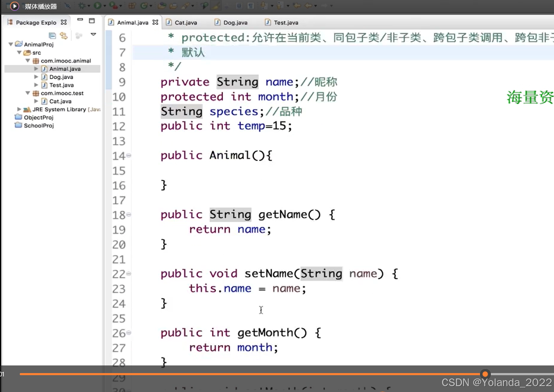This screenshot has height=392, width=554.
Task: Open the Debug dropdown arrow
Action: coord(89,6)
